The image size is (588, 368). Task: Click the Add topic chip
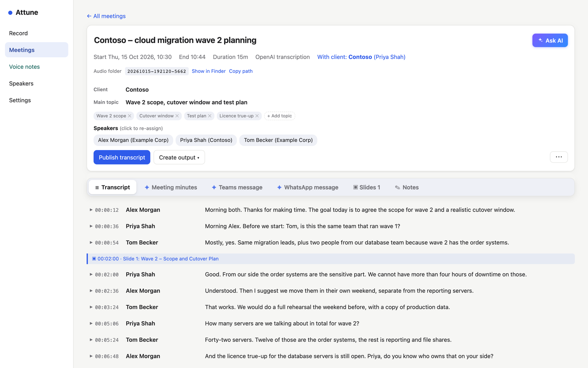280,116
